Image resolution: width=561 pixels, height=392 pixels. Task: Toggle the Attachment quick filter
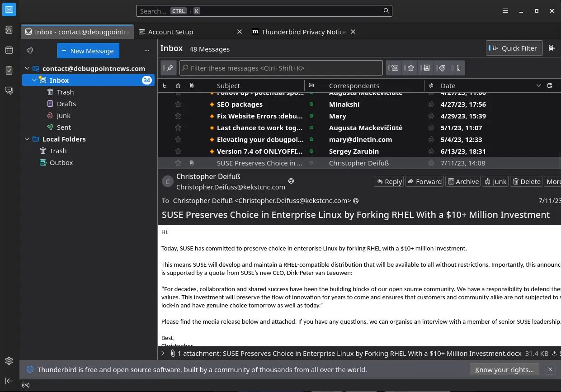458,68
